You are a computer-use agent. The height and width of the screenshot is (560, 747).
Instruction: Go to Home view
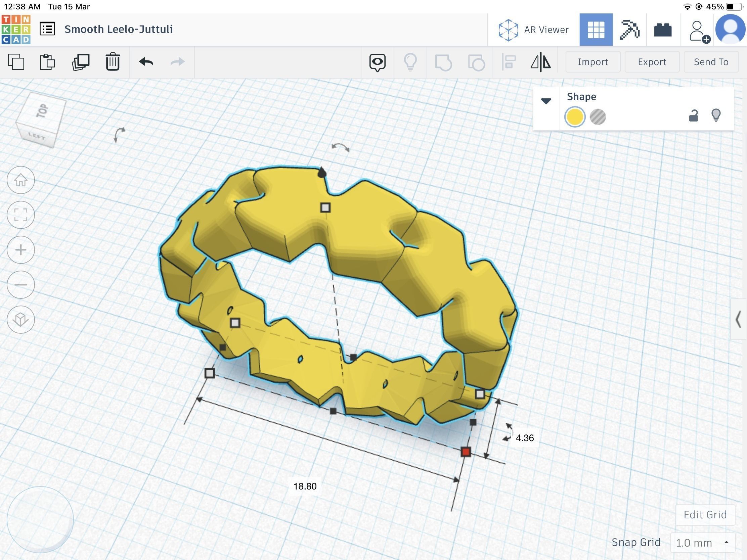[20, 180]
